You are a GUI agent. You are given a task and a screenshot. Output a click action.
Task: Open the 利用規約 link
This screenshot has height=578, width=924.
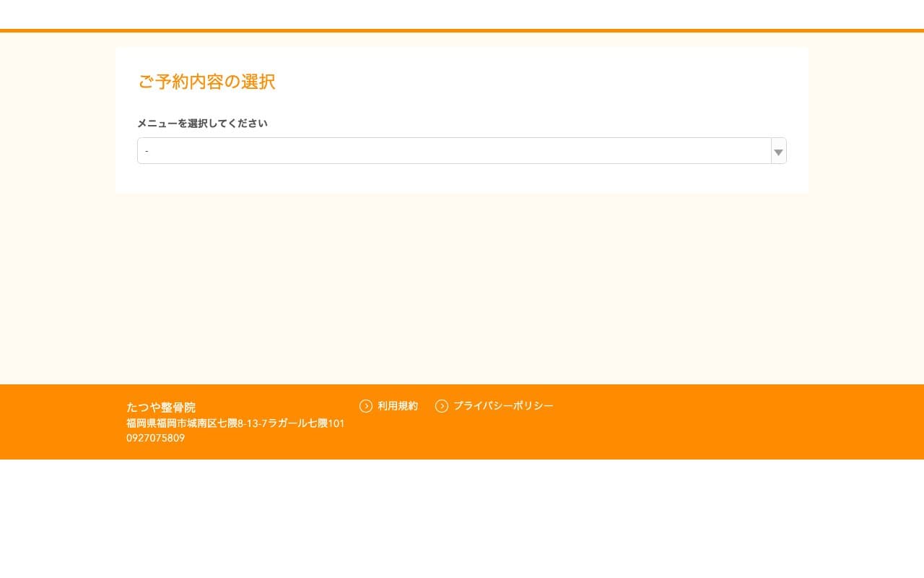click(397, 406)
